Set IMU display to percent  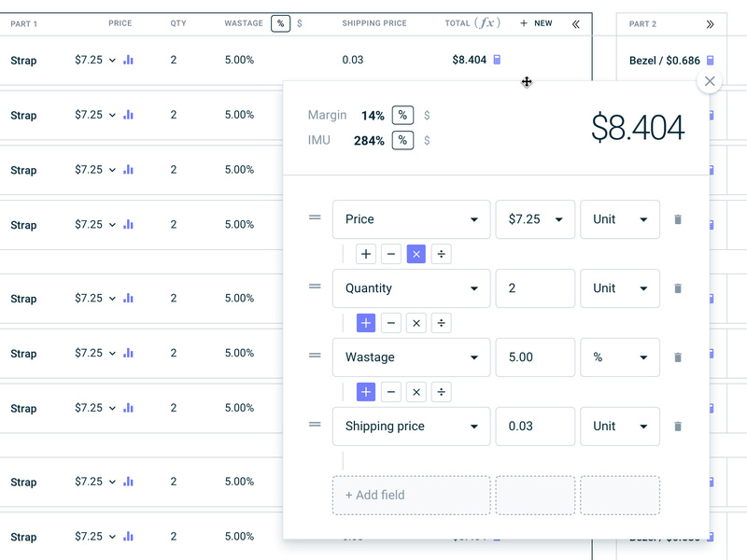point(402,141)
